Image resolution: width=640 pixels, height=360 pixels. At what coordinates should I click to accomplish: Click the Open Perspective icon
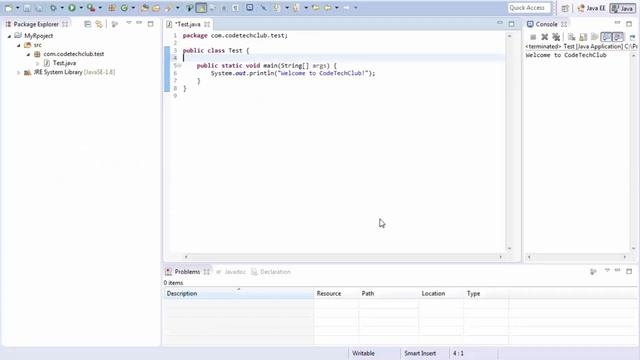pyautogui.click(x=565, y=8)
